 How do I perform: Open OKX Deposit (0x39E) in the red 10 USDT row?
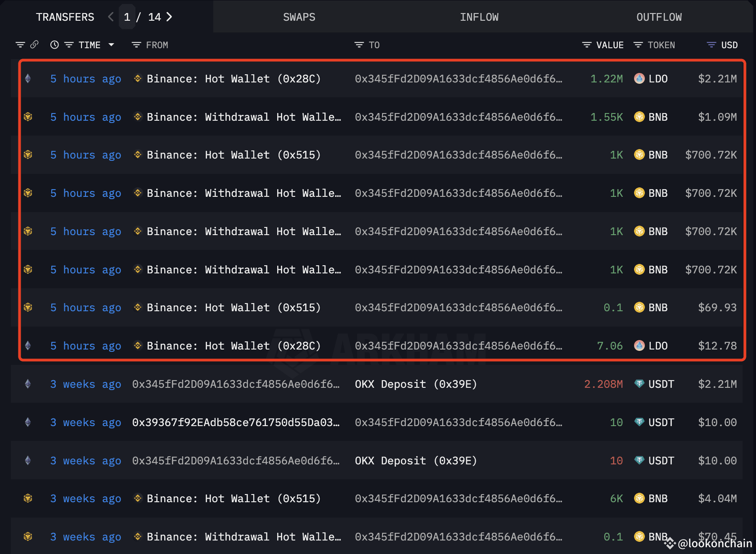416,461
